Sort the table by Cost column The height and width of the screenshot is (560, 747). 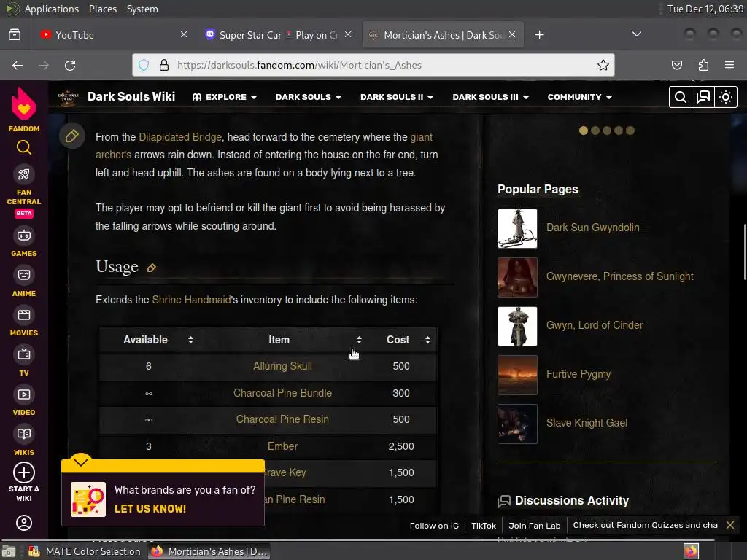(427, 340)
